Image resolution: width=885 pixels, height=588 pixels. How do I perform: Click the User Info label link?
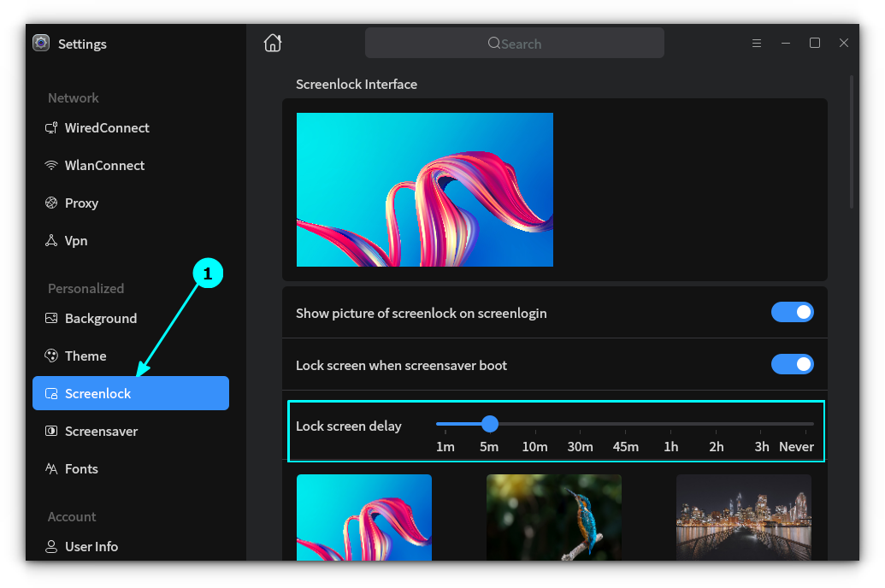(x=91, y=546)
